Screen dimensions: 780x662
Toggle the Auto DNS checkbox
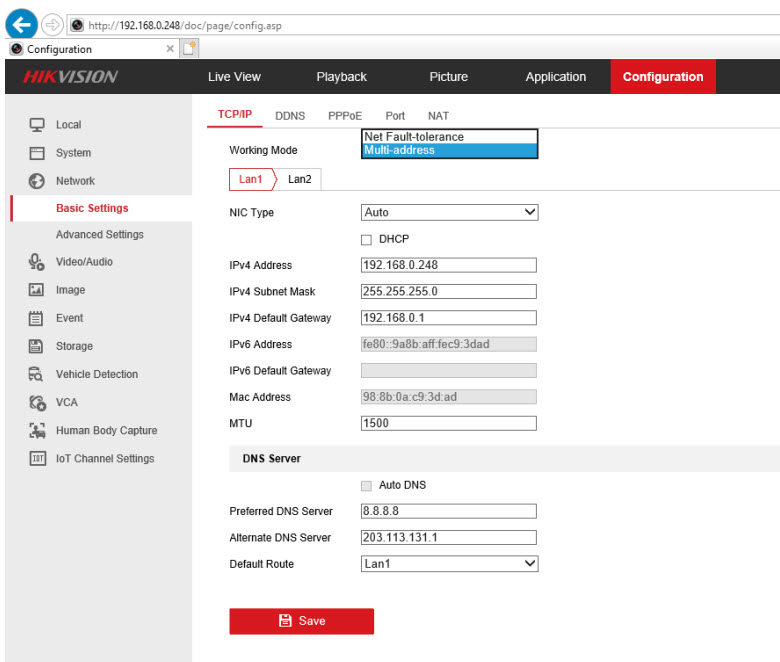point(366,485)
